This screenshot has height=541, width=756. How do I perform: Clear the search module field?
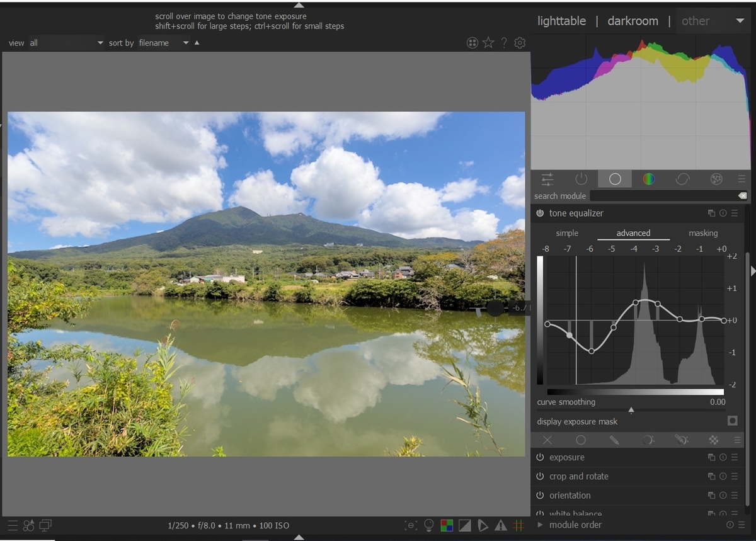[742, 196]
